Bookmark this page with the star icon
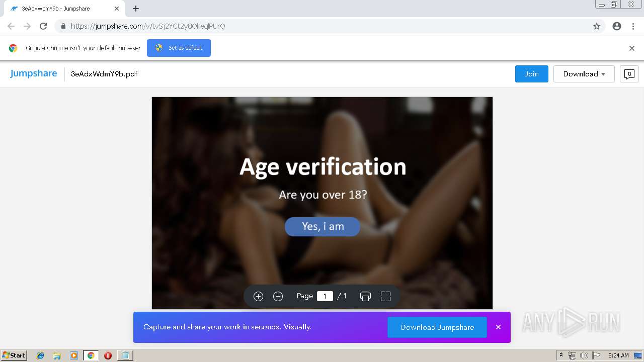 coord(597,26)
